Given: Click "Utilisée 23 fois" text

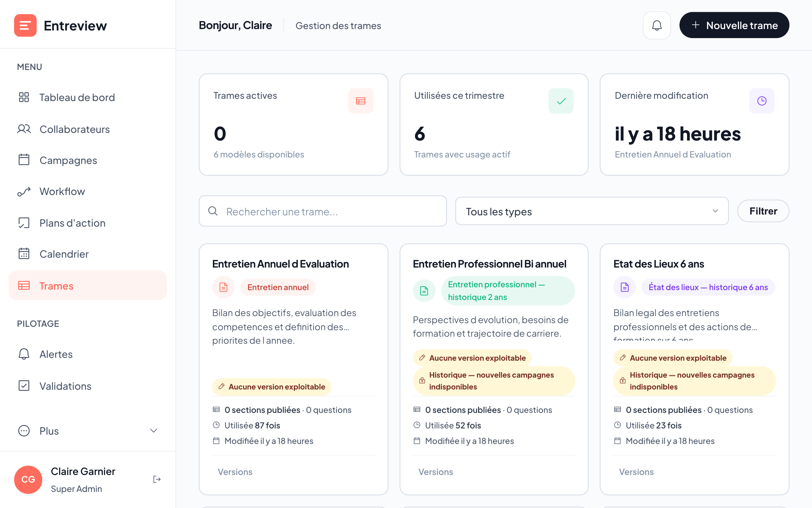Looking at the screenshot, I should click(654, 425).
